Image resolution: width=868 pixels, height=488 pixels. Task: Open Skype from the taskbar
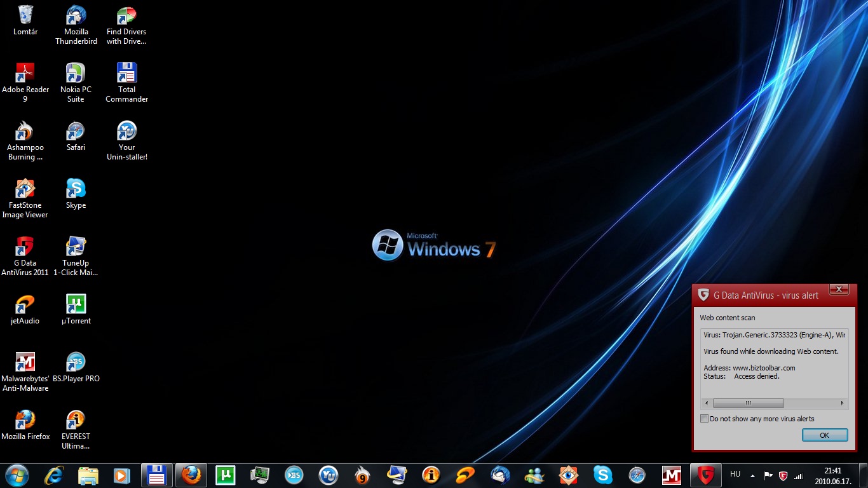[602, 475]
